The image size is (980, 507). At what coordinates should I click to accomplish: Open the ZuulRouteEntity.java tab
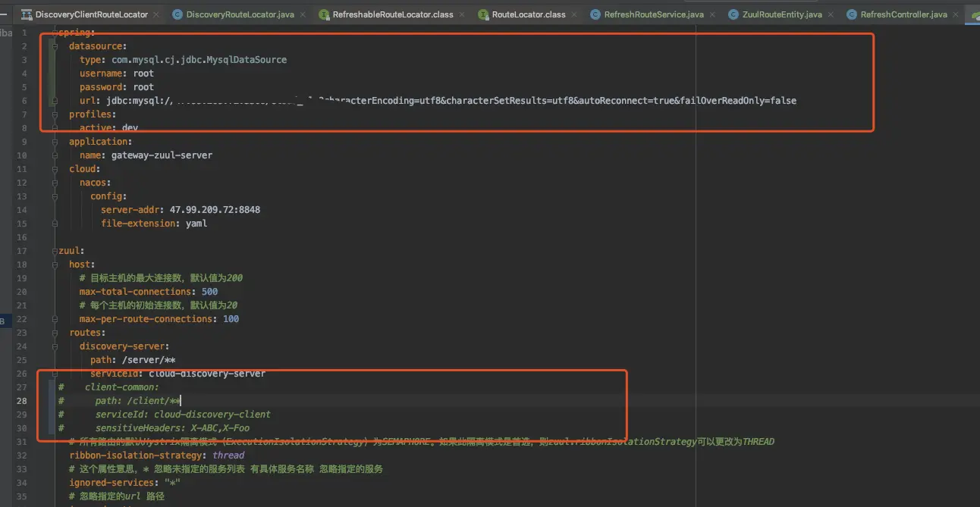782,14
